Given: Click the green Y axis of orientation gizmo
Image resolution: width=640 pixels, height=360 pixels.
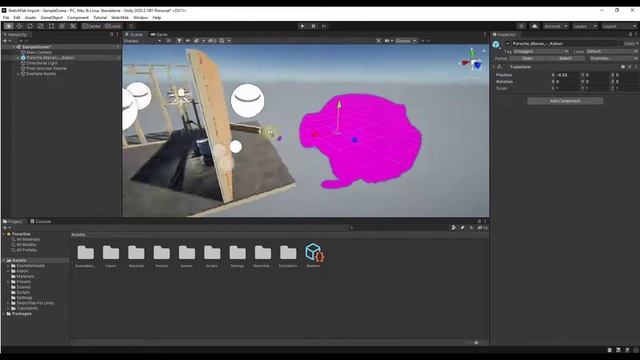Looking at the screenshot, I should pyautogui.click(x=472, y=53).
